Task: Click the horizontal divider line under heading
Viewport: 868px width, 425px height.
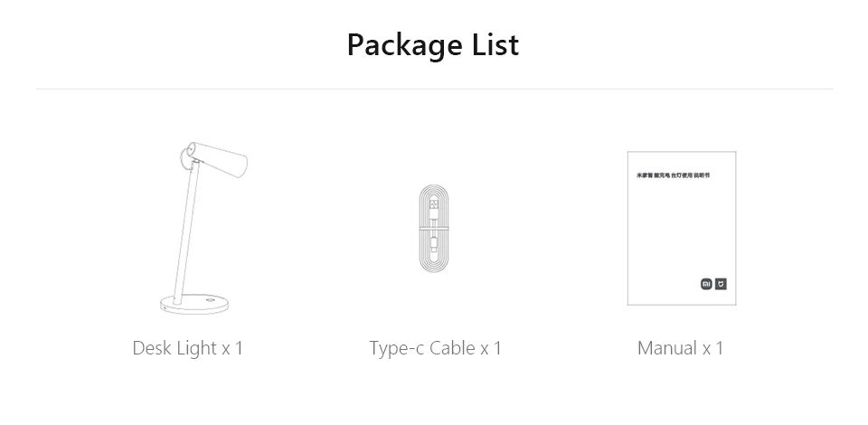Action: (434, 89)
